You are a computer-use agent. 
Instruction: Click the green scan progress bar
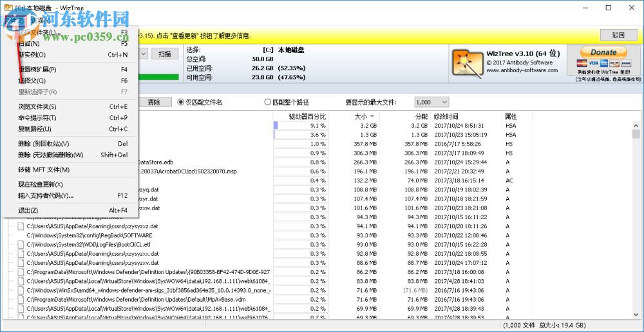[159, 77]
